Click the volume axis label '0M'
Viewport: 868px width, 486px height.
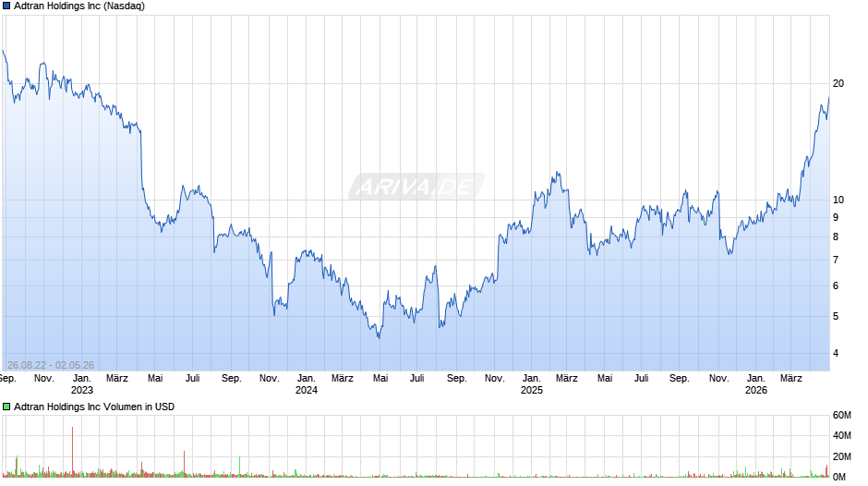[838, 477]
